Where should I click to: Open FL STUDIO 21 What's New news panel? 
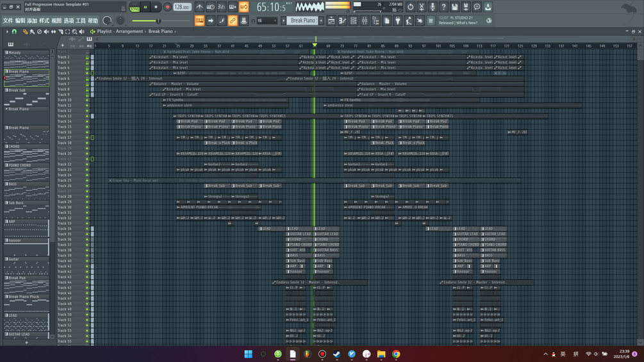click(x=464, y=21)
